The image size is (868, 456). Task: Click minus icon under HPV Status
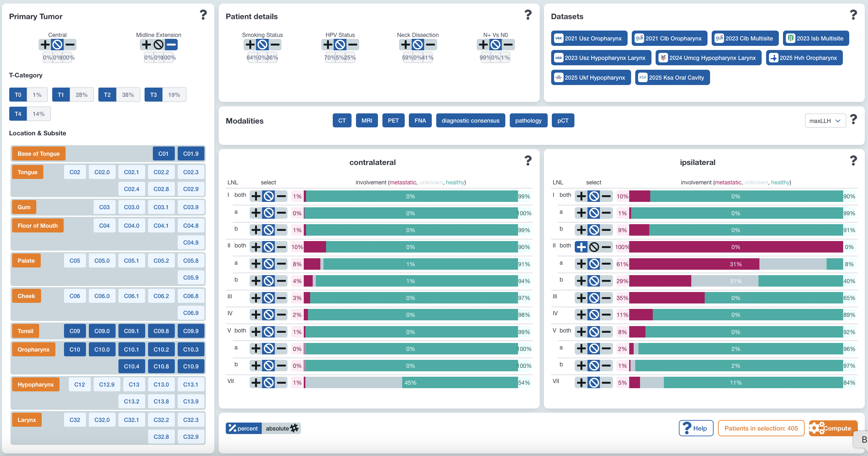click(x=352, y=45)
